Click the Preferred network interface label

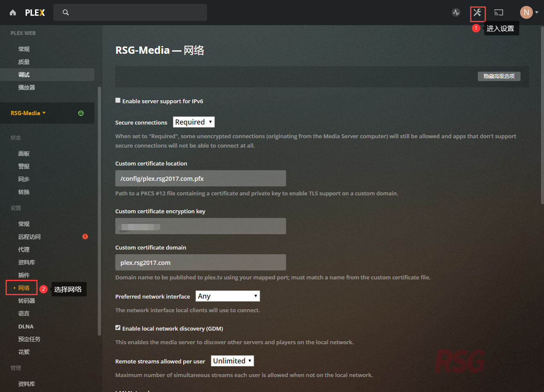click(x=152, y=296)
